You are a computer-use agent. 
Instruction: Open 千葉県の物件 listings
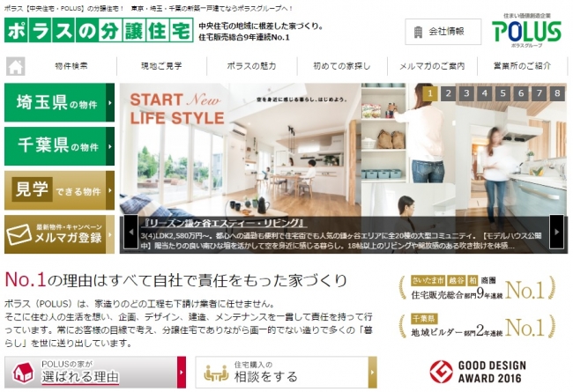click(x=60, y=146)
